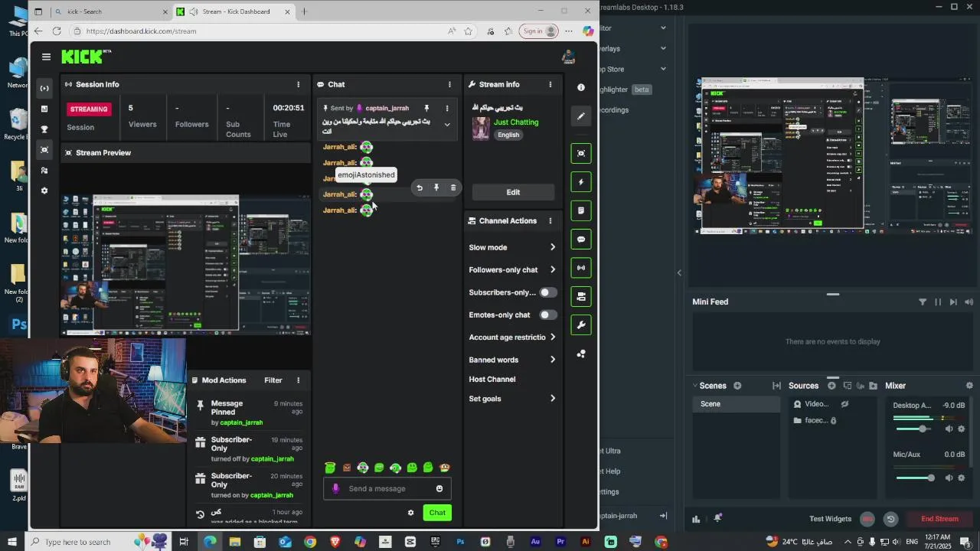Toggle the wrench stream info widget icon

(581, 325)
